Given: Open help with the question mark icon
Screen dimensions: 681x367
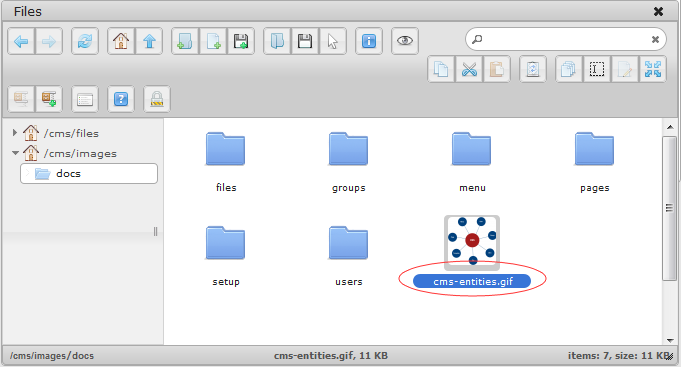Looking at the screenshot, I should [121, 99].
